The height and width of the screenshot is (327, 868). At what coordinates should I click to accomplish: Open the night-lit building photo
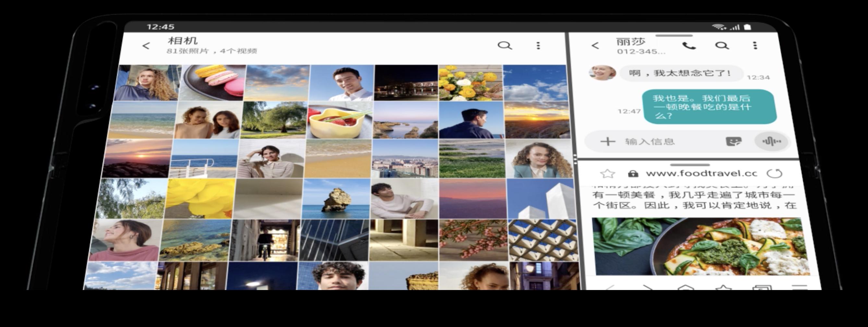(x=406, y=83)
